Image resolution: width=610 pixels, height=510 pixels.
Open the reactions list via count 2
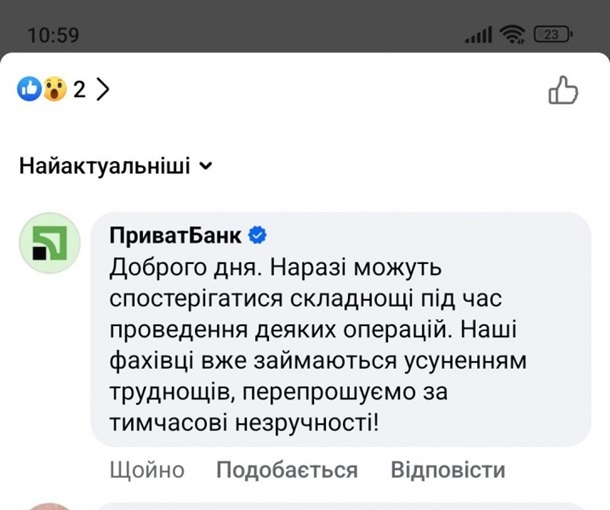[x=79, y=90]
